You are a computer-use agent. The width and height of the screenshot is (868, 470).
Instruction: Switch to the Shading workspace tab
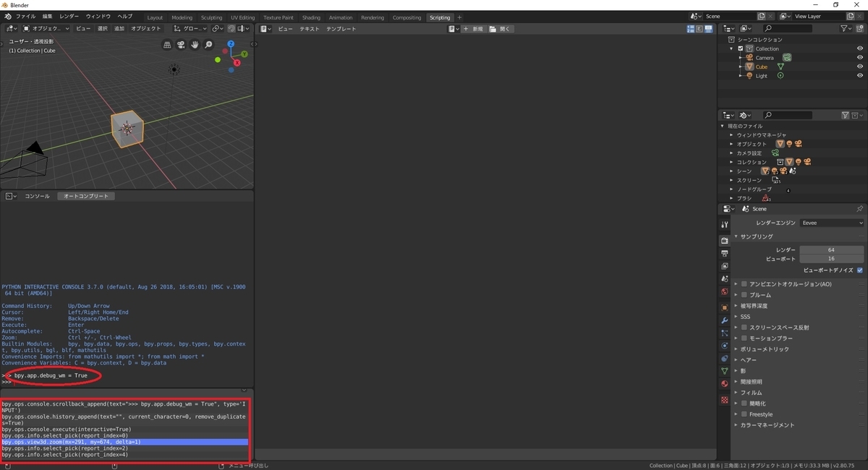point(311,17)
